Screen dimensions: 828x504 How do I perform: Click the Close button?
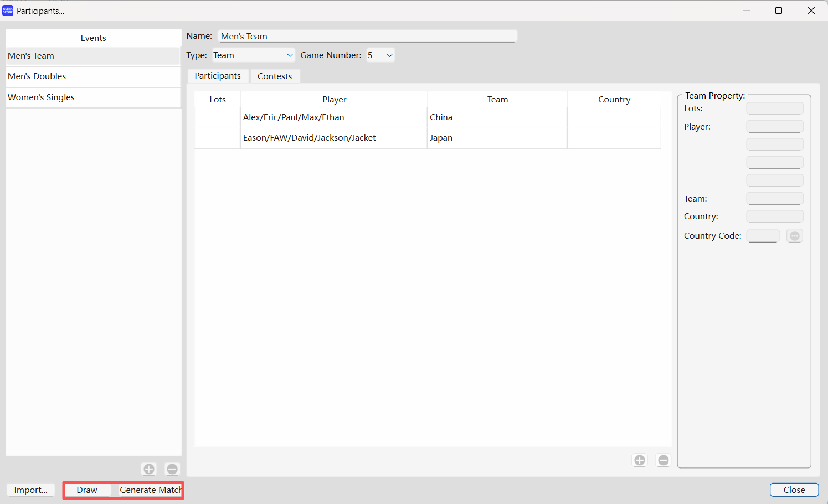(794, 489)
